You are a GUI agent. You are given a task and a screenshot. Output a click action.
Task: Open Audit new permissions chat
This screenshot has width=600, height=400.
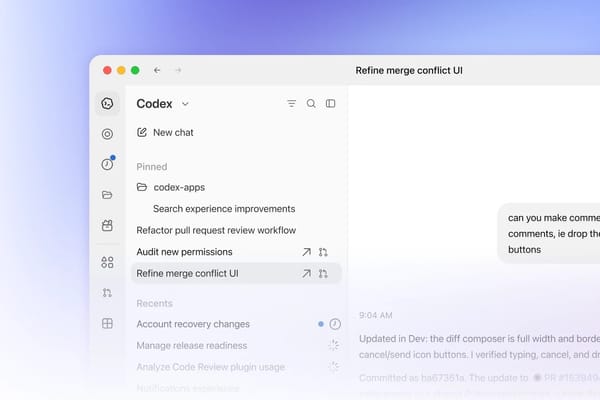184,252
